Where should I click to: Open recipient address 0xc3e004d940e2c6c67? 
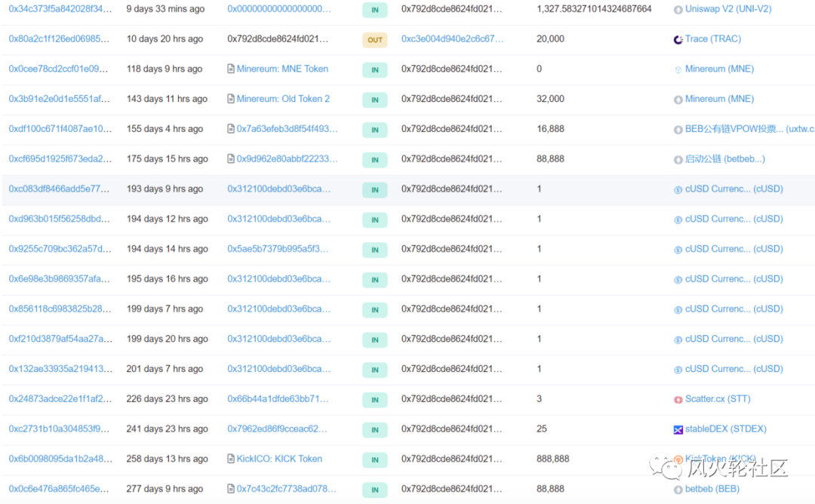(x=452, y=39)
